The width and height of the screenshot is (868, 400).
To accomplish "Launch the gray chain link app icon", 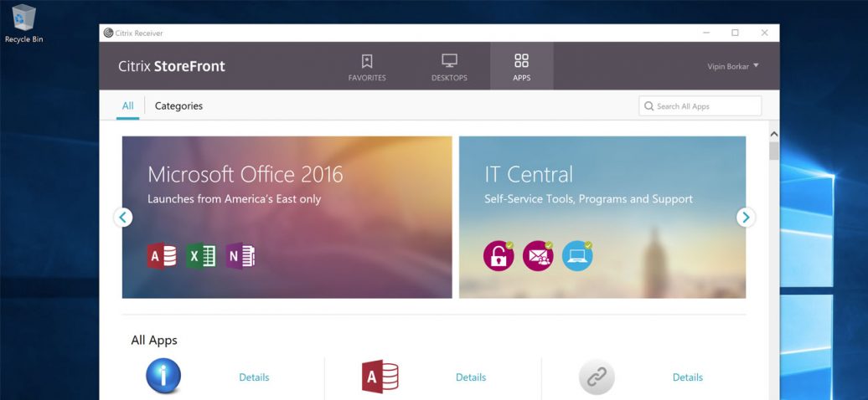I will pos(597,377).
